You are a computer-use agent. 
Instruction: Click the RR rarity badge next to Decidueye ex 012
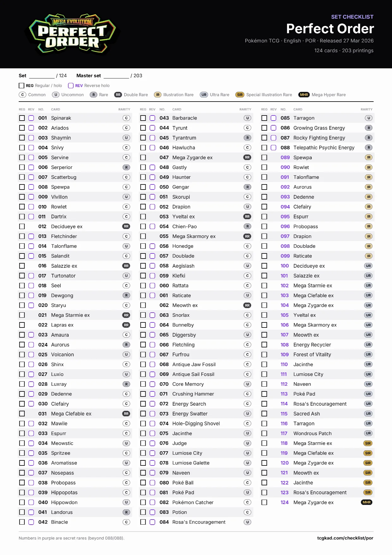tap(126, 226)
